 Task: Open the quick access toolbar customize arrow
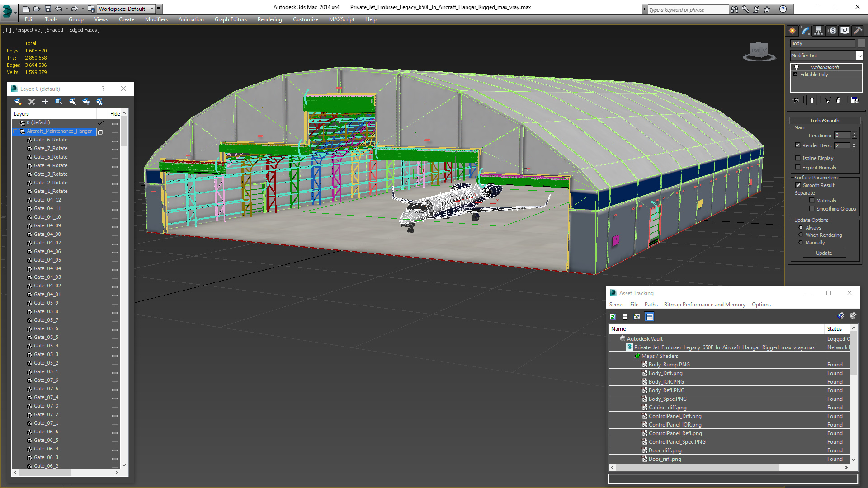[159, 9]
